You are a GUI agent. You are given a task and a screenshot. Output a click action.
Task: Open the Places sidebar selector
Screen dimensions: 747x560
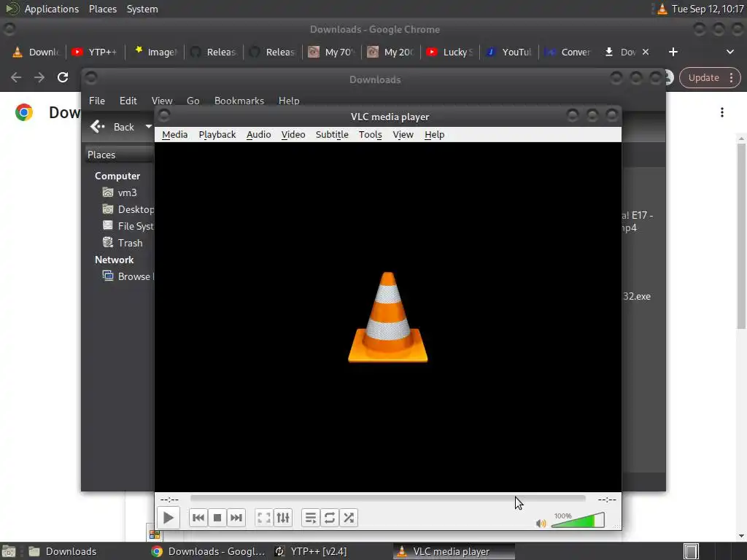(119, 155)
